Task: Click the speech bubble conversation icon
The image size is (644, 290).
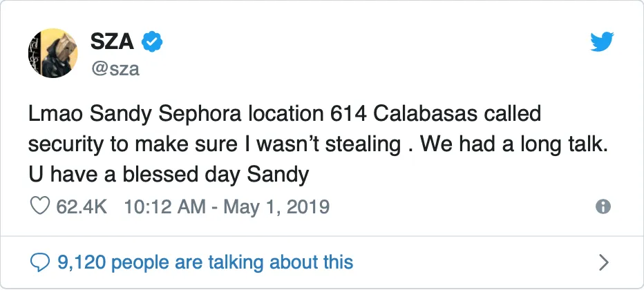Action: coord(41,262)
